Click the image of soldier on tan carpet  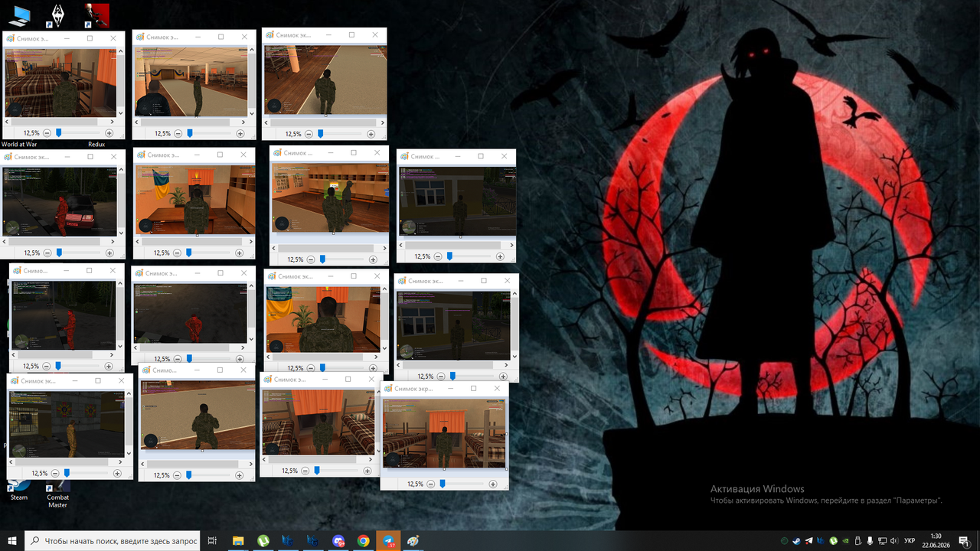(325, 80)
